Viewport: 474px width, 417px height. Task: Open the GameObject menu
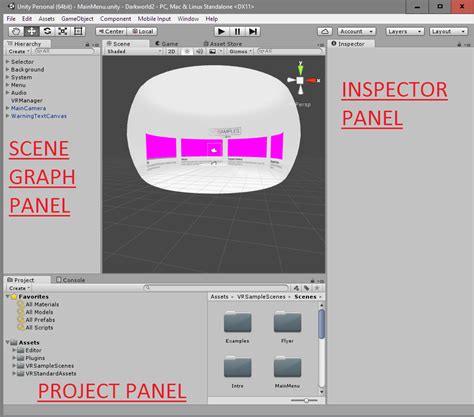coord(77,19)
